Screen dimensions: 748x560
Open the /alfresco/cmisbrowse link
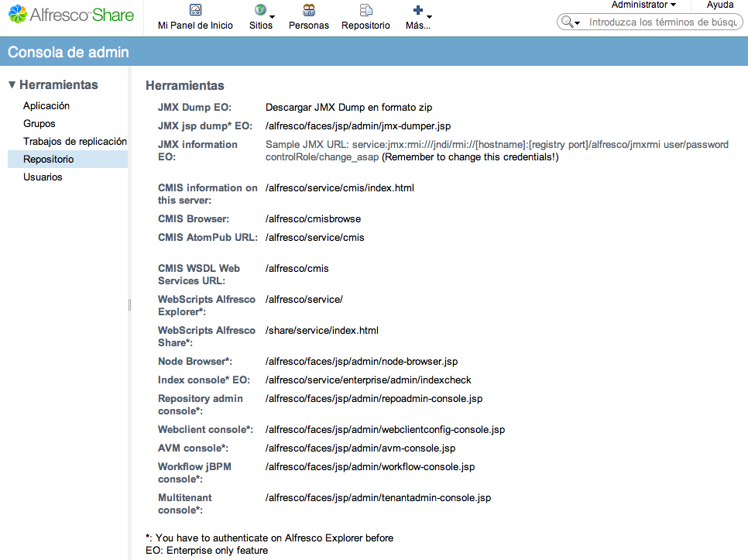click(313, 219)
